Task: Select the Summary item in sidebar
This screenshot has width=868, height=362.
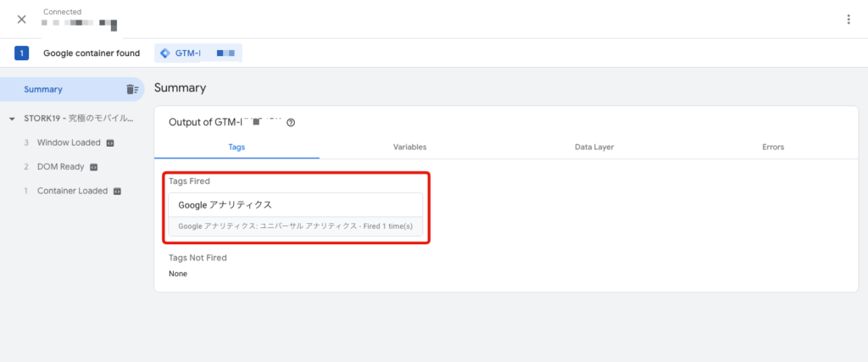Action: click(72, 89)
